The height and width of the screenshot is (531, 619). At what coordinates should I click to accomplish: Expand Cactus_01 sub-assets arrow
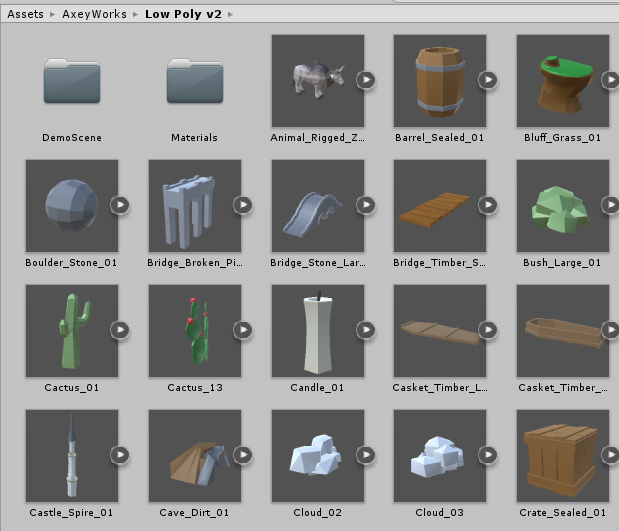(x=120, y=330)
